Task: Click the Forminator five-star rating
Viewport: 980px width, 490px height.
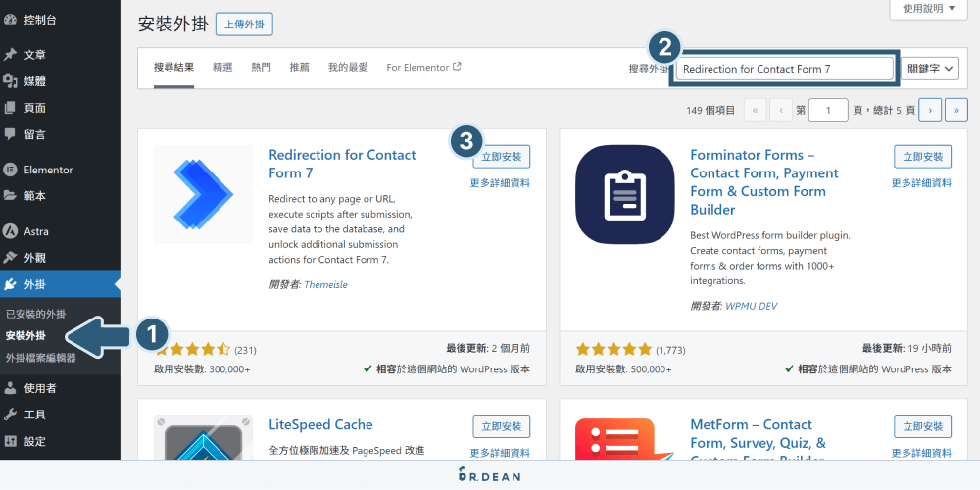Action: click(613, 349)
